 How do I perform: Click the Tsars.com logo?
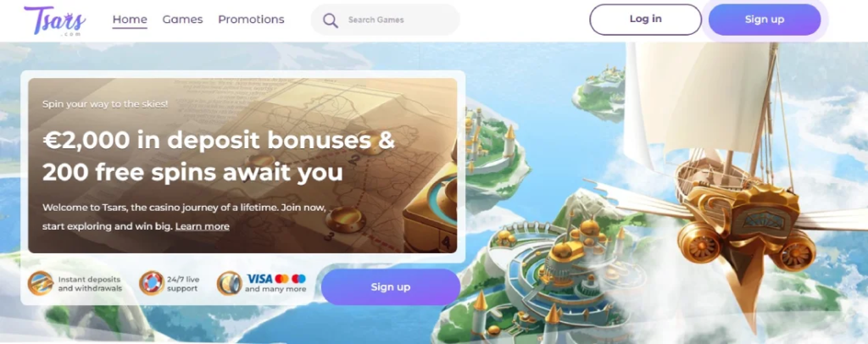tap(55, 19)
